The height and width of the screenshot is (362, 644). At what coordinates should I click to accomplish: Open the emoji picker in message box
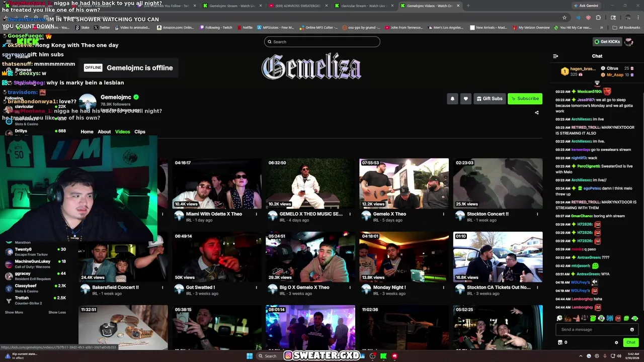632,329
